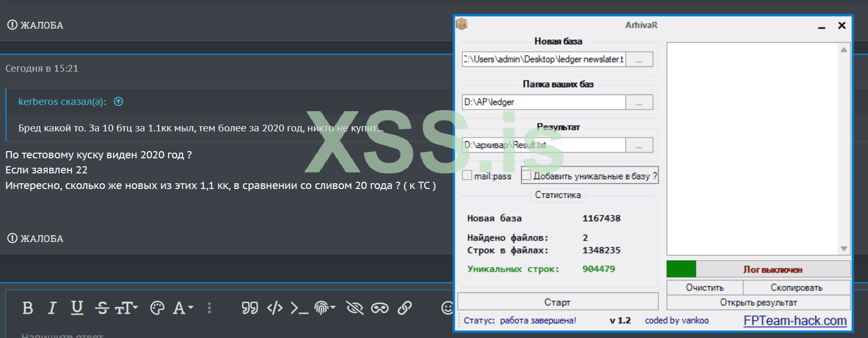Click the upper ЖАЛОБА report link
This screenshot has width=868, height=338.
coord(35,25)
